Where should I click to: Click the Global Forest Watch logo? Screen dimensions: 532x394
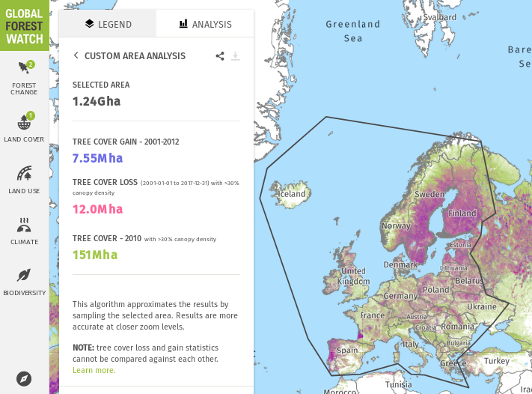coord(24,25)
